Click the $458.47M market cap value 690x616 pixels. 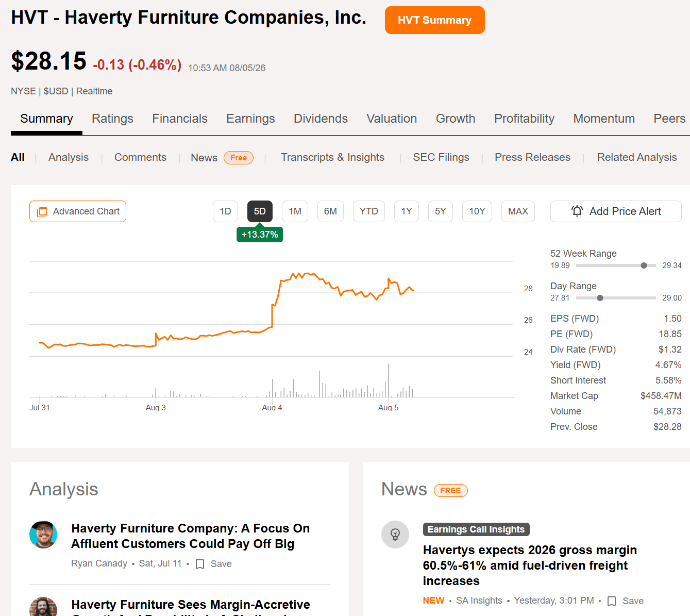coord(661,396)
